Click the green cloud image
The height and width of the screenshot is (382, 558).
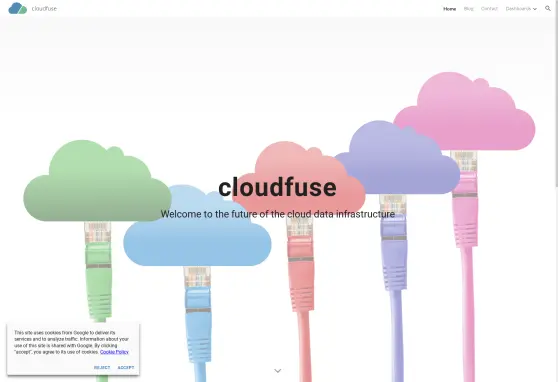[97, 181]
